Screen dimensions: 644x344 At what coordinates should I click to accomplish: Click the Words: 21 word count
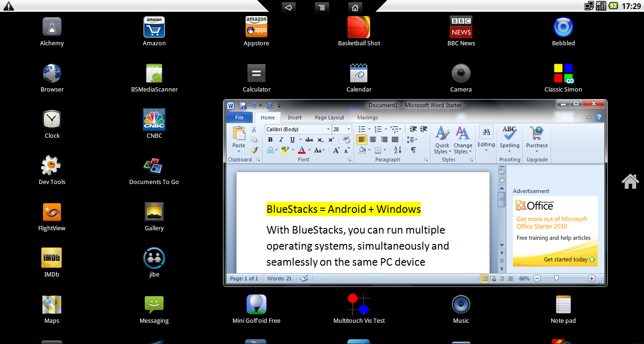point(280,278)
